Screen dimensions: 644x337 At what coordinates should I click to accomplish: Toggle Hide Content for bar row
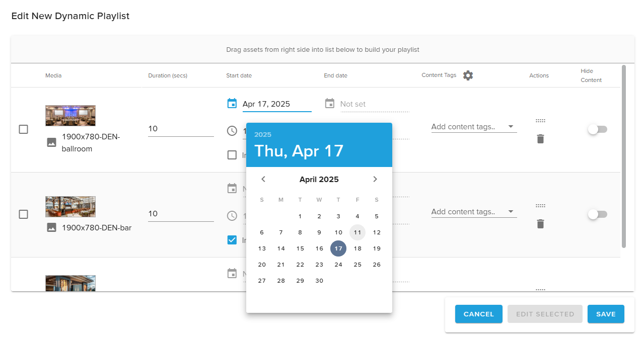coord(597,214)
